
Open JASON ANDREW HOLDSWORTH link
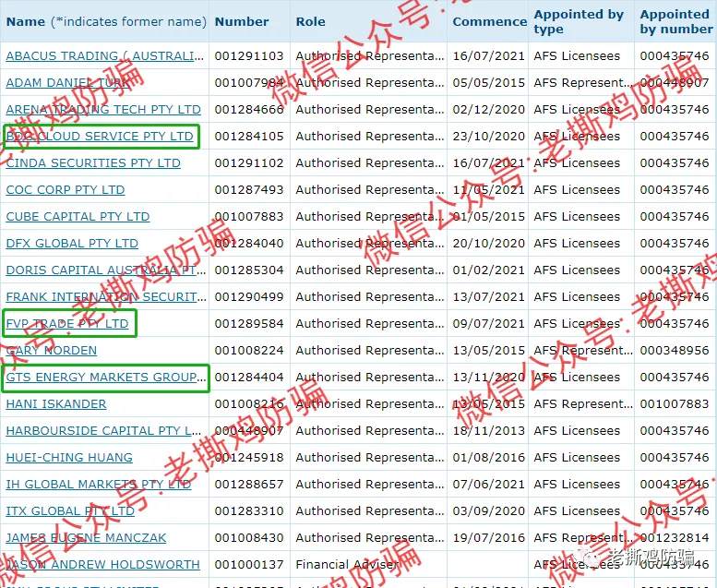[x=102, y=565]
